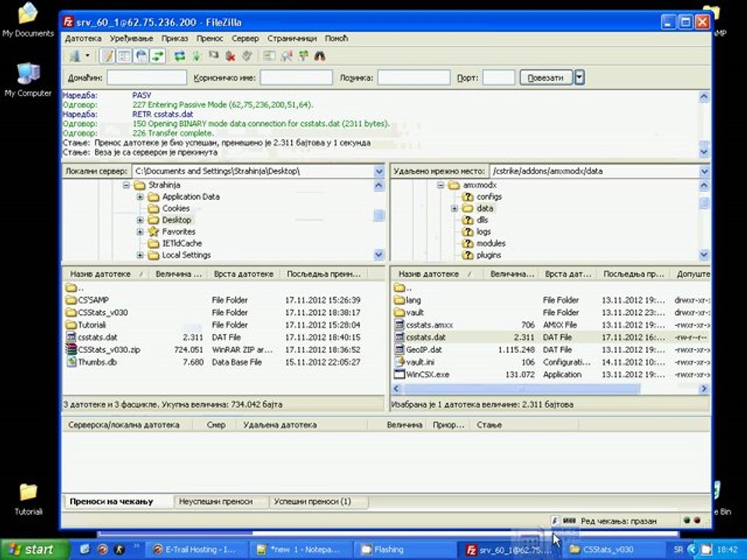The width and height of the screenshot is (747, 560).
Task: Open the Приказ menu
Action: [x=174, y=39]
